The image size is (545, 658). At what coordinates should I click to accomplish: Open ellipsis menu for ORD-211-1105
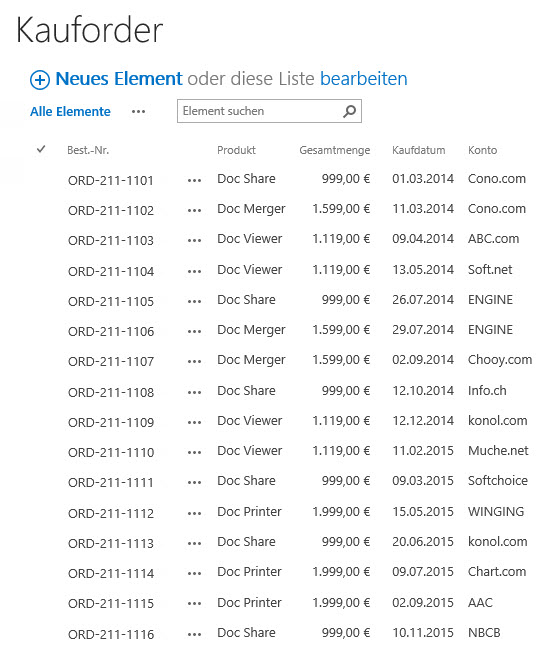(194, 302)
